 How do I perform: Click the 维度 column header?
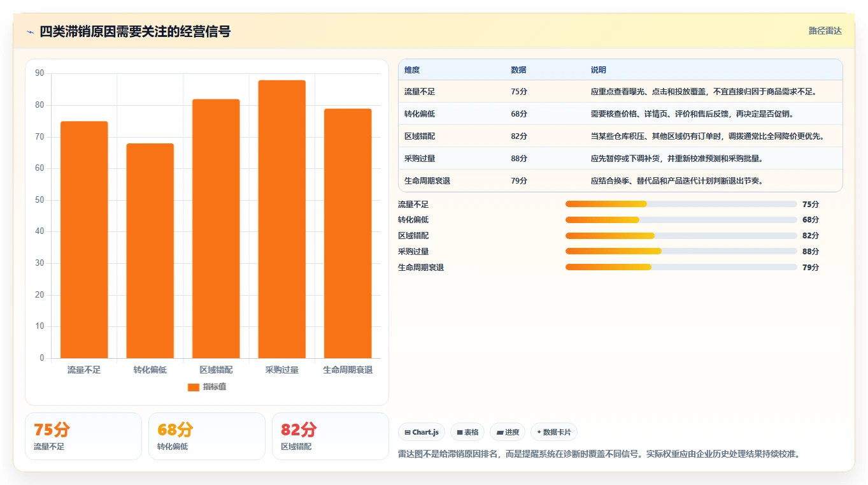coord(412,70)
